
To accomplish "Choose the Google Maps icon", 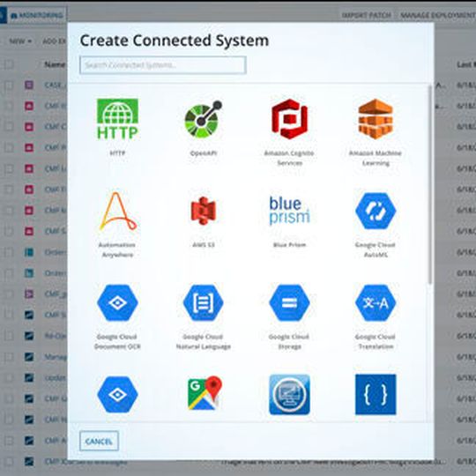I will tap(205, 393).
